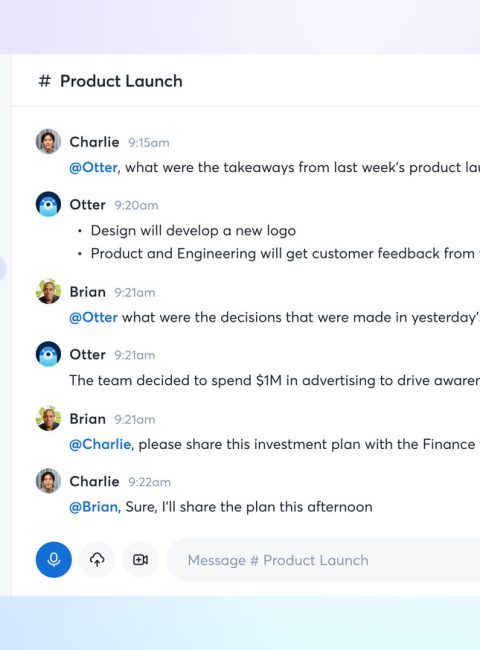Open @Otter mention in Brian's decisions question

point(93,318)
